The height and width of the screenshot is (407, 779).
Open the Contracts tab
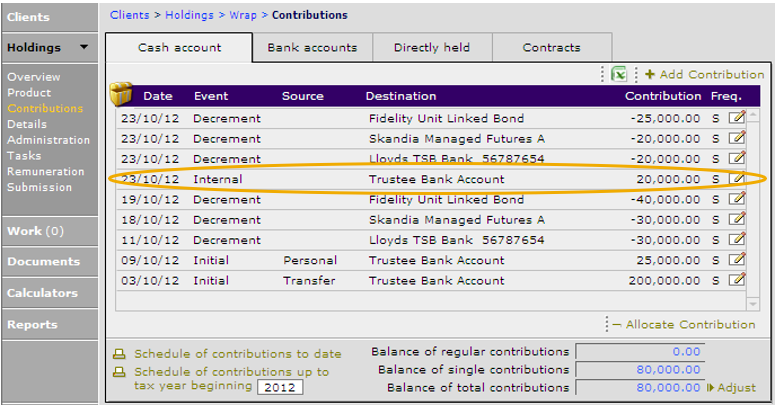(551, 48)
